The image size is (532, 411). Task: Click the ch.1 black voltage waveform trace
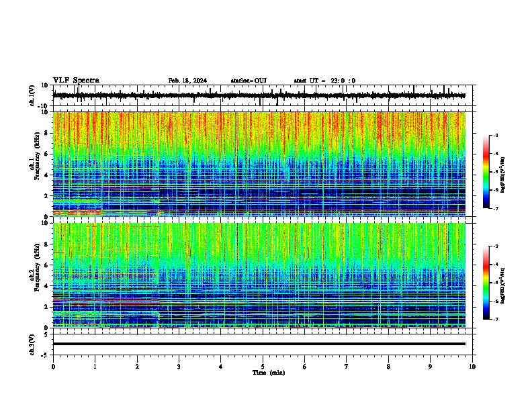(259, 95)
